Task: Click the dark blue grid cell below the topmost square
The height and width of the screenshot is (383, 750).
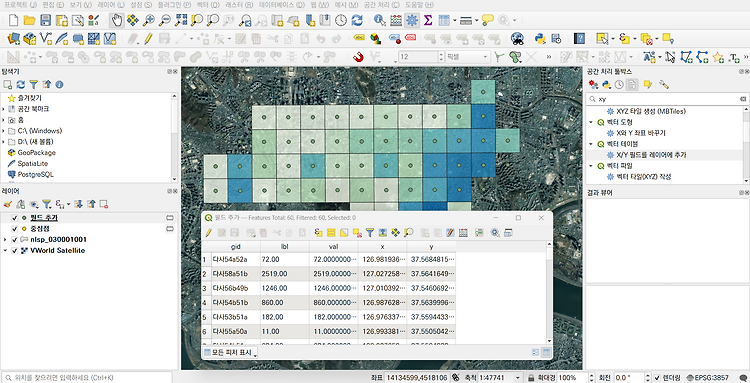Action: coord(483,117)
